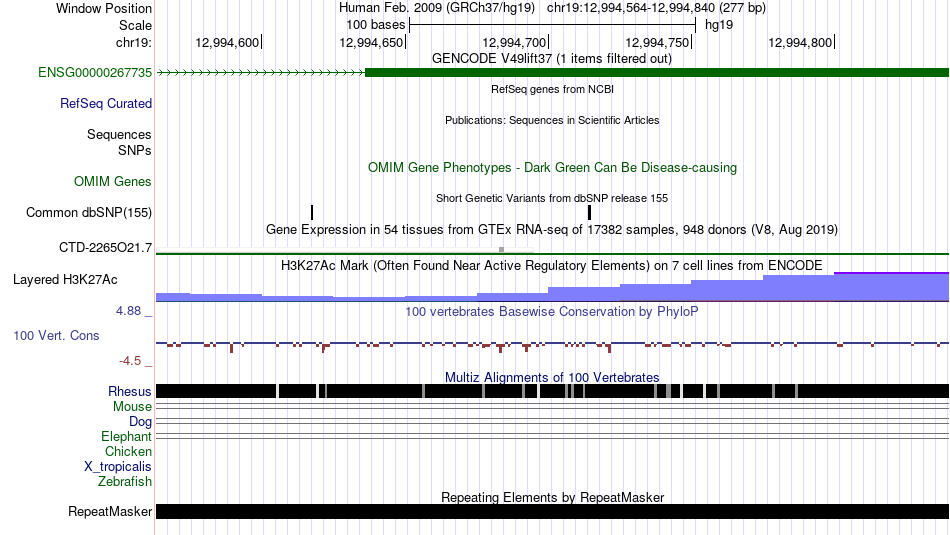
Task: Click the Mouse alignment gap line
Action: (552, 407)
